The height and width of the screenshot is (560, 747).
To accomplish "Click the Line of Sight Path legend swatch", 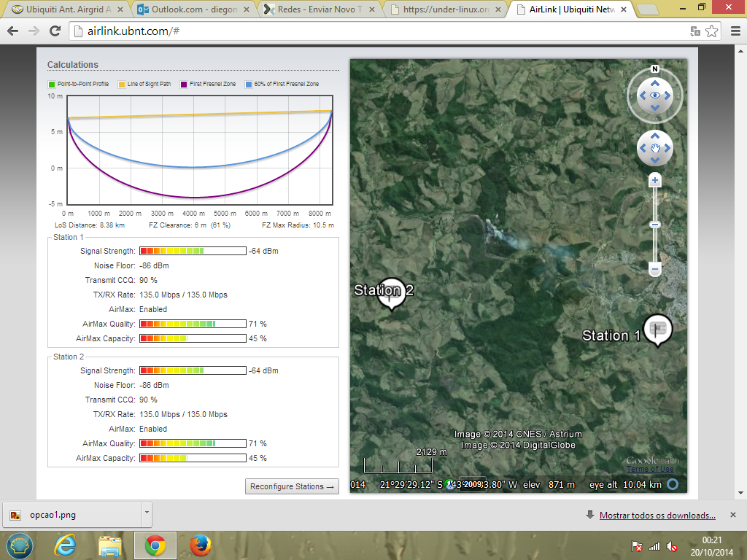I will tap(122, 85).
